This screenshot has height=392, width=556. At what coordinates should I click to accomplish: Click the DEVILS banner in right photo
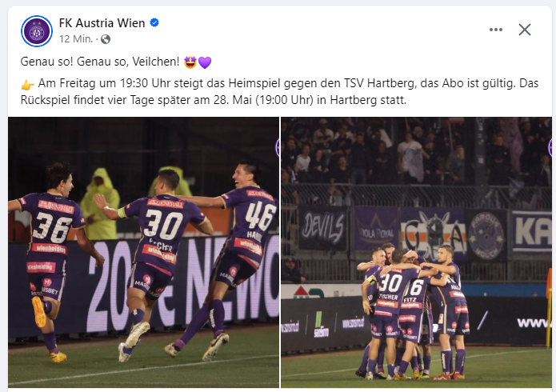coord(322,229)
